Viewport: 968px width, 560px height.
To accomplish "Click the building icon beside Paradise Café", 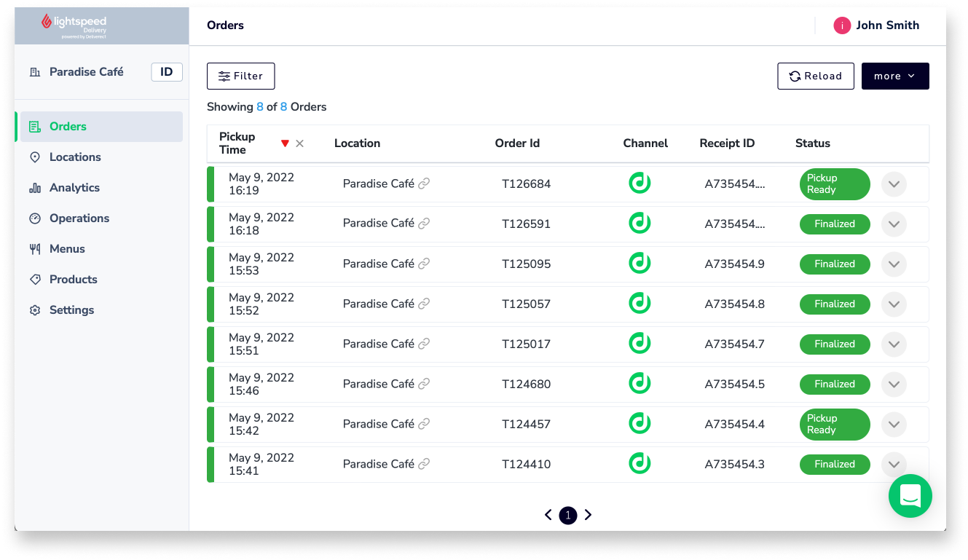I will [34, 72].
